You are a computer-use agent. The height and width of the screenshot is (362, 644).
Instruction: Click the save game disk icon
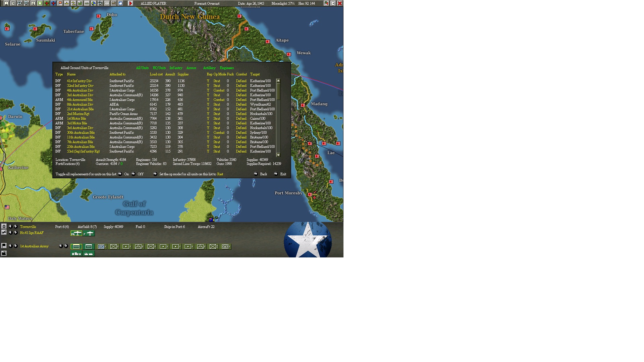point(6,3)
